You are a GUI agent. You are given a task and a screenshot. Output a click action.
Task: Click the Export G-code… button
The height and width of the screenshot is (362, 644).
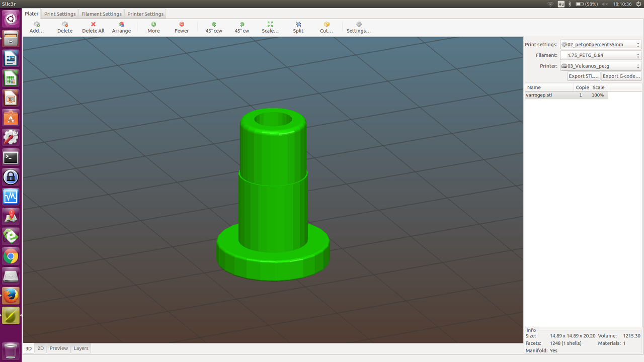coord(621,76)
